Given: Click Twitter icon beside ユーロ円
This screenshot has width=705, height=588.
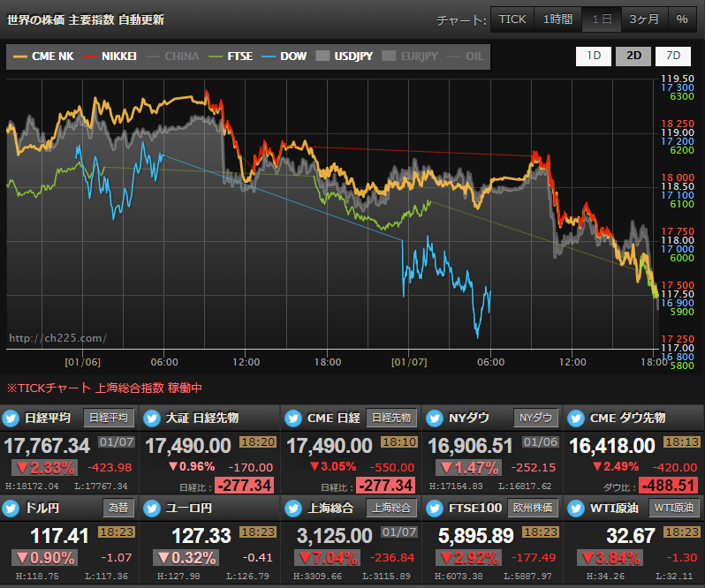Looking at the screenshot, I should [152, 508].
